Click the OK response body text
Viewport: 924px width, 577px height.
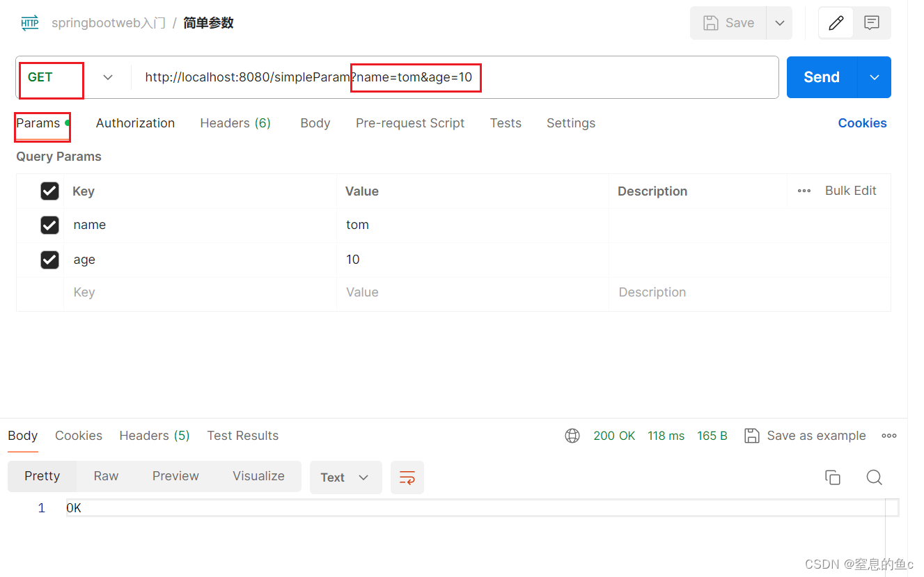point(74,509)
